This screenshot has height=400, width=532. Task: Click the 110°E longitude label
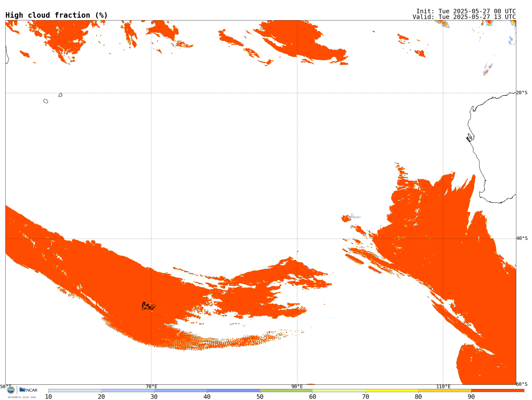coord(443,386)
